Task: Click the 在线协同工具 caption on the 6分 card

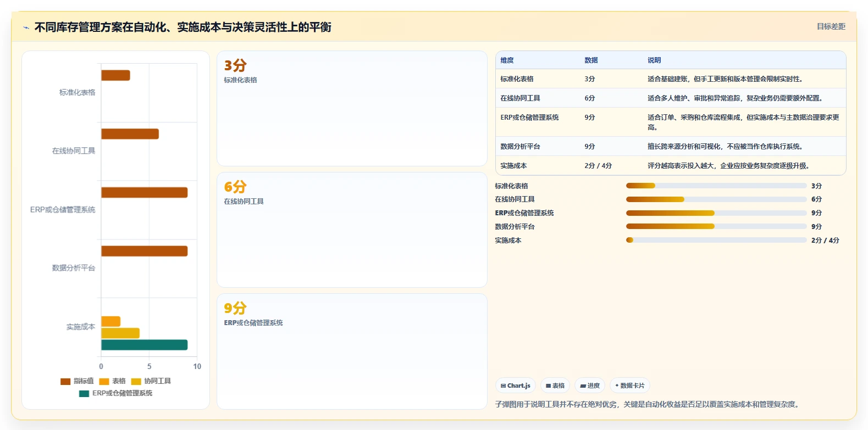Action: 244,202
